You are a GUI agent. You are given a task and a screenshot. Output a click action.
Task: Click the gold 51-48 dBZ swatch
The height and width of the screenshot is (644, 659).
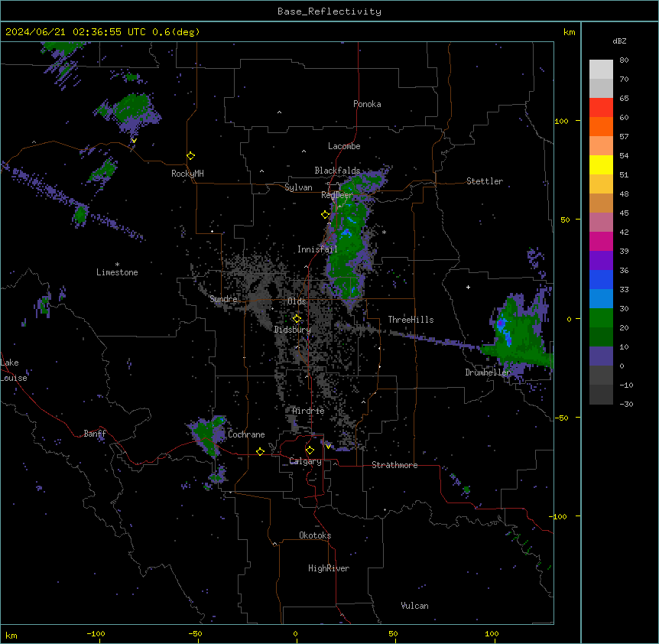tap(601, 184)
